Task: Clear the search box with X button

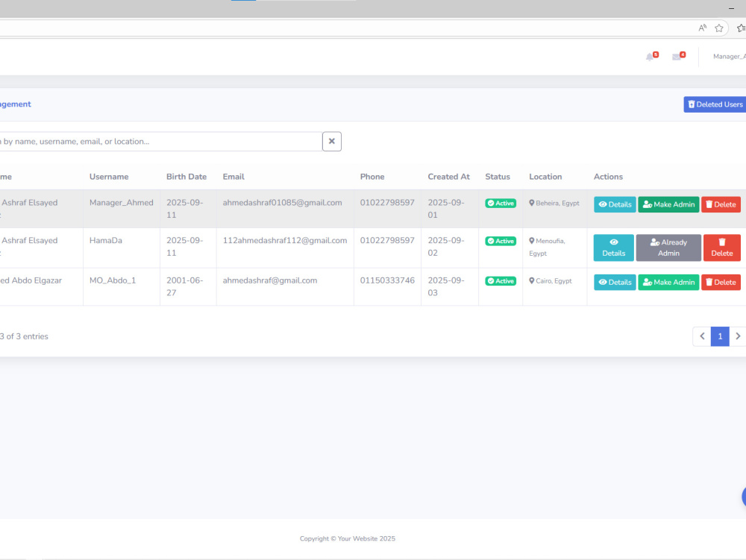Action: click(332, 141)
